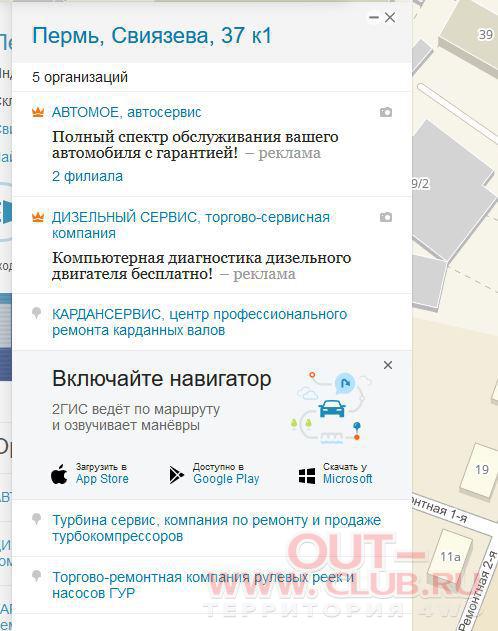Image resolution: width=498 pixels, height=631 pixels.
Task: Click the pin icon beside Турбина сервис
Action: pyautogui.click(x=37, y=519)
